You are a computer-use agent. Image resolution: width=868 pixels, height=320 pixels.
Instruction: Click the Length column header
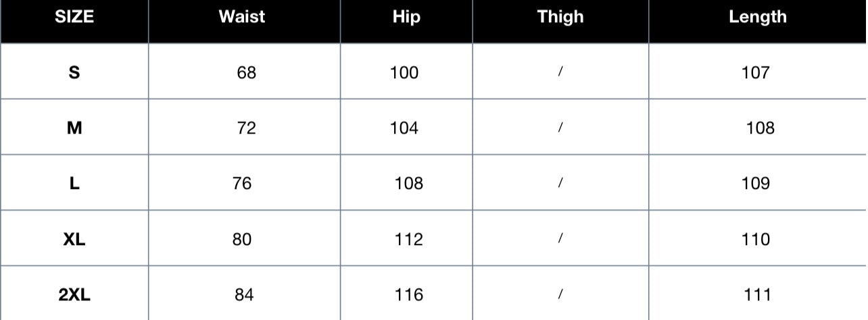[x=758, y=18]
